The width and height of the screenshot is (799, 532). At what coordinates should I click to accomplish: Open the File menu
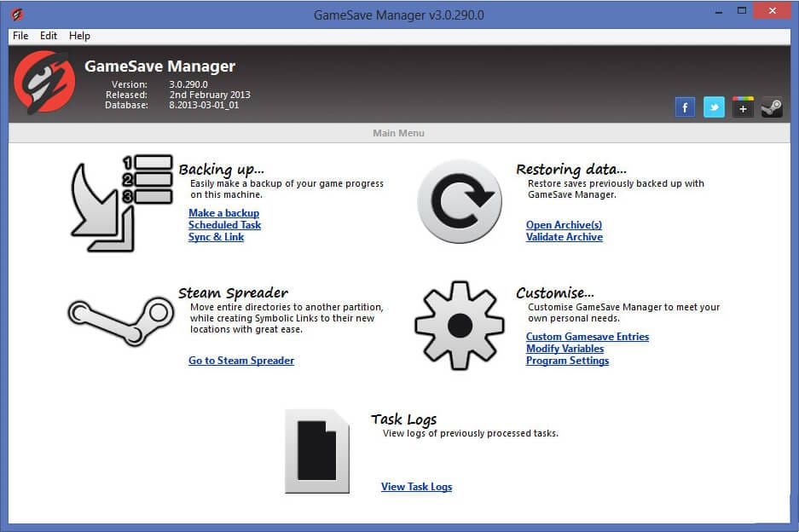pos(20,36)
